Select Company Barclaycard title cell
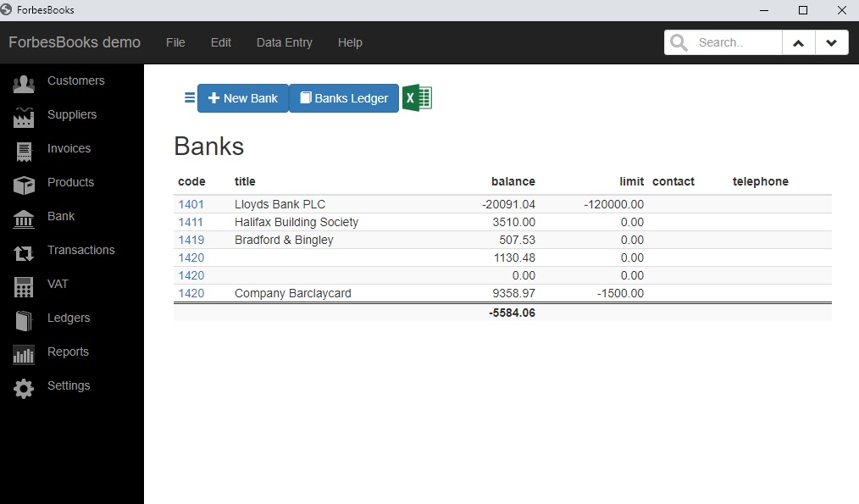Image resolution: width=859 pixels, height=504 pixels. [x=292, y=294]
